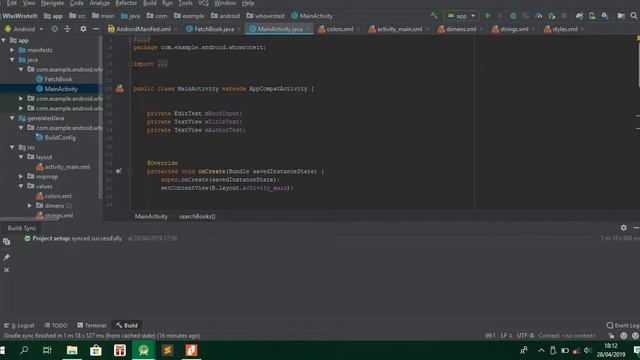The image size is (640, 360).
Task: Expand the folded import block in editor
Action: click(x=162, y=64)
